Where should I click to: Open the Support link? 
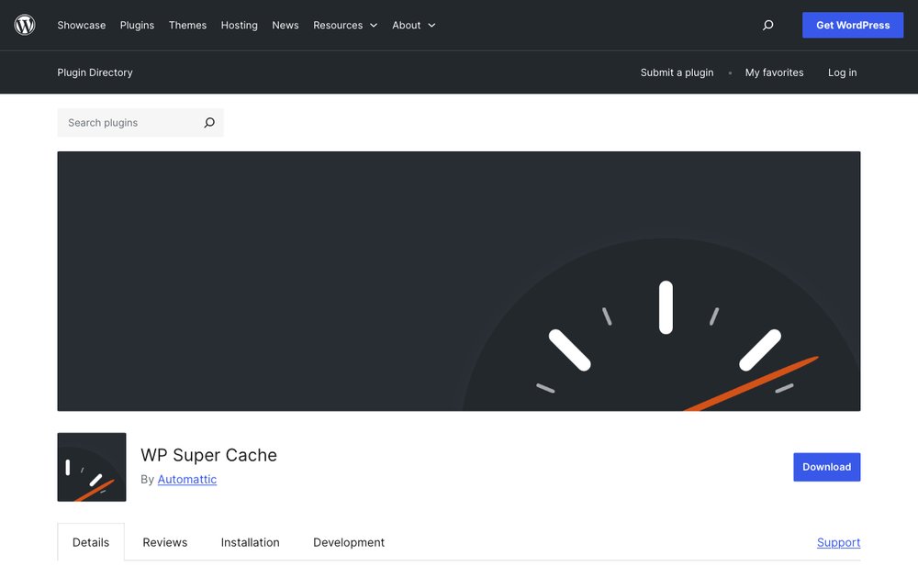838,542
